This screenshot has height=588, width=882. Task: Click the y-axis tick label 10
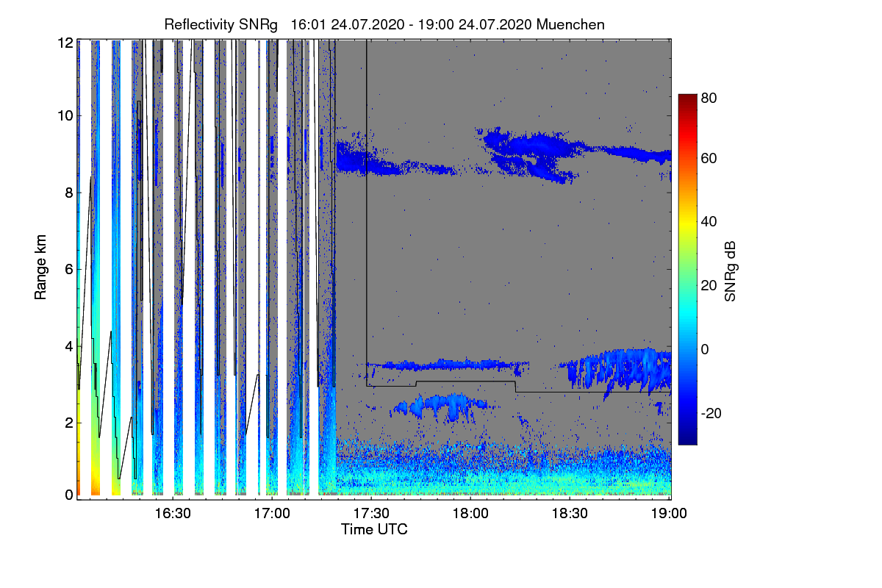65,115
